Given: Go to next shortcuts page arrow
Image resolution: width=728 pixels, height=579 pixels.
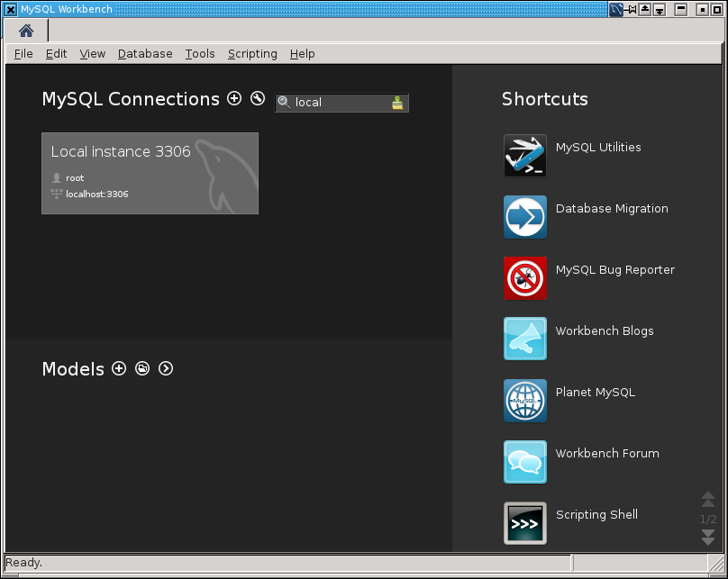Looking at the screenshot, I should pos(707,538).
